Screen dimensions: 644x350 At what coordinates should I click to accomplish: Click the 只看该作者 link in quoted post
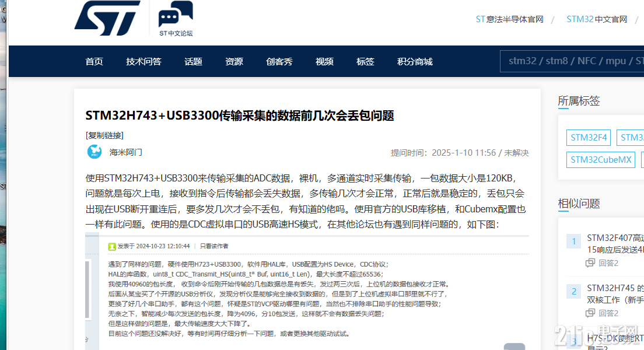214,247
